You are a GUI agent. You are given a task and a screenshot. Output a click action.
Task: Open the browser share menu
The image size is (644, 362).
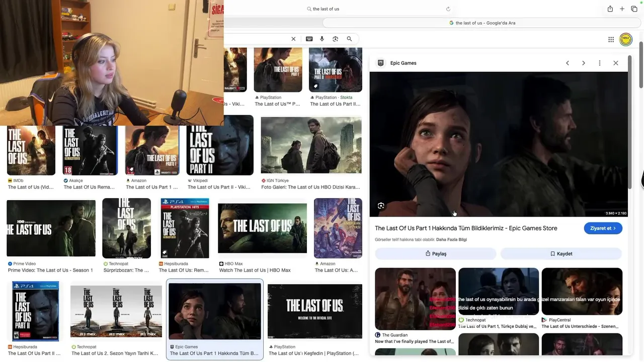tap(610, 9)
